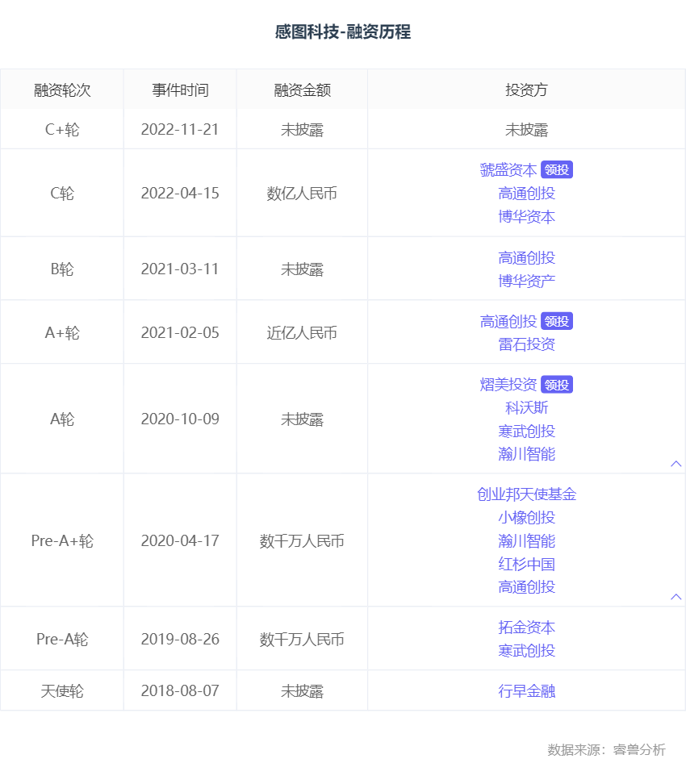This screenshot has width=686, height=784.
Task: Select the date 2021-02-05
Action: pyautogui.click(x=180, y=332)
